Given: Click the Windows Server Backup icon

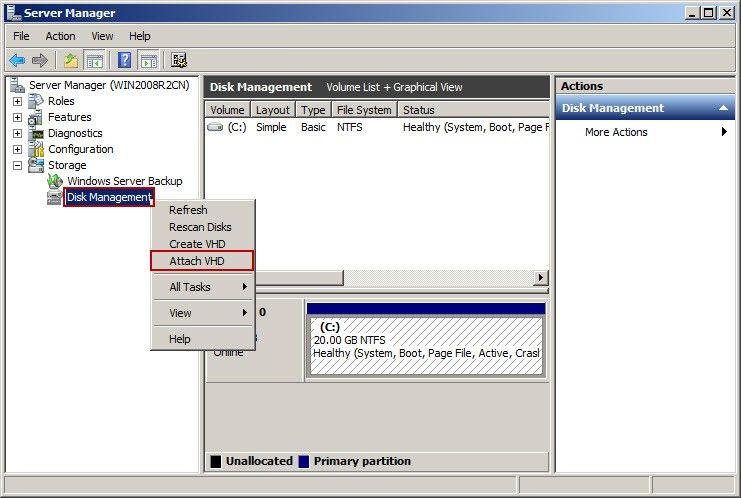Looking at the screenshot, I should tap(55, 181).
